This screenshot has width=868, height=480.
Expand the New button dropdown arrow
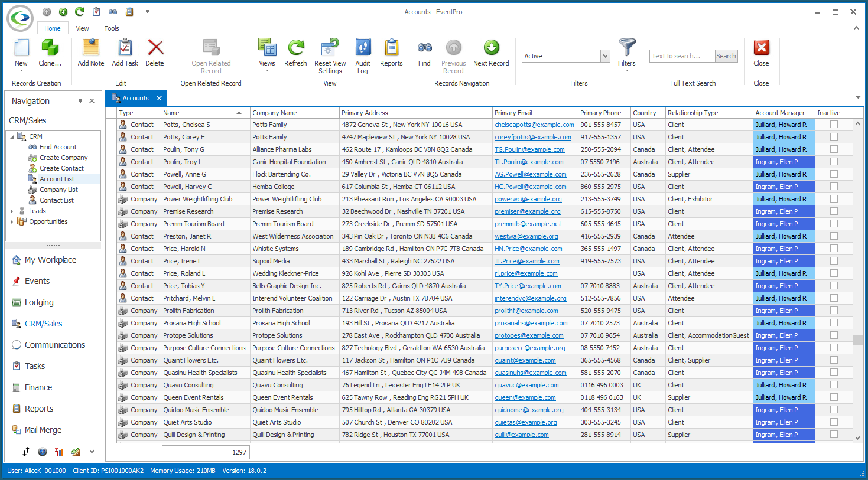tap(21, 71)
